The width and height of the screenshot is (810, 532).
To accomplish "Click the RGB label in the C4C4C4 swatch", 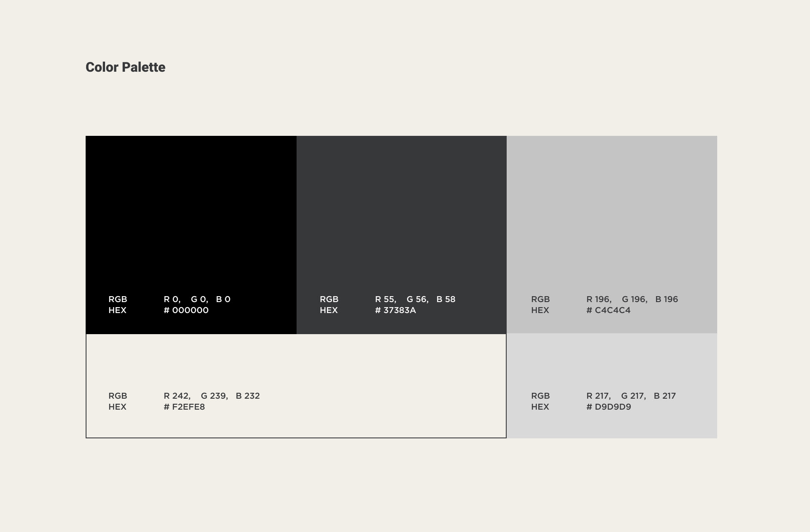I will click(540, 299).
